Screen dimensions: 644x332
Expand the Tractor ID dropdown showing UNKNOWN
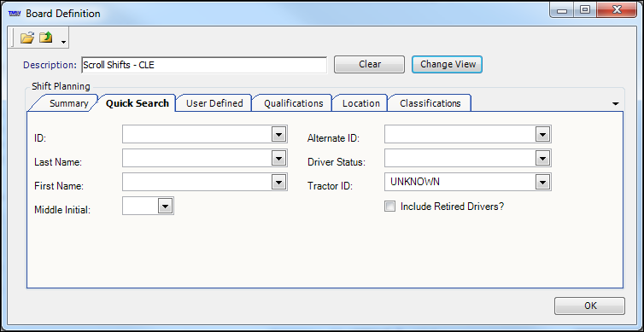(x=542, y=182)
